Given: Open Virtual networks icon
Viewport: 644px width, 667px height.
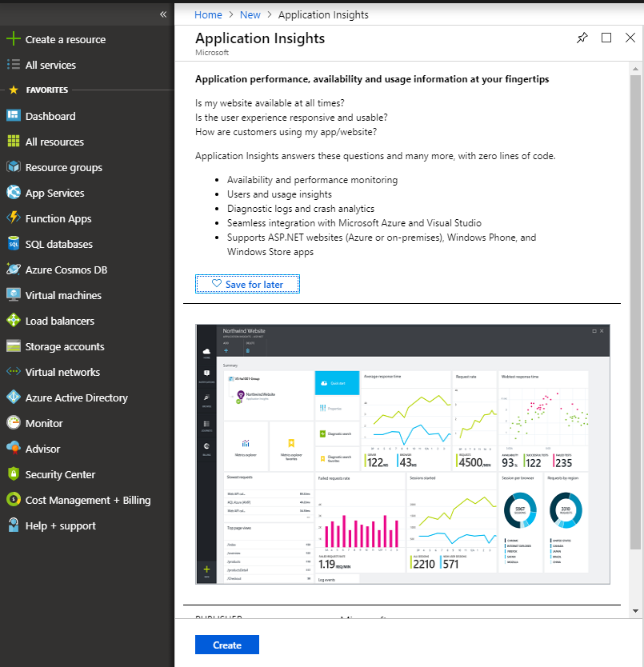Looking at the screenshot, I should 13,371.
